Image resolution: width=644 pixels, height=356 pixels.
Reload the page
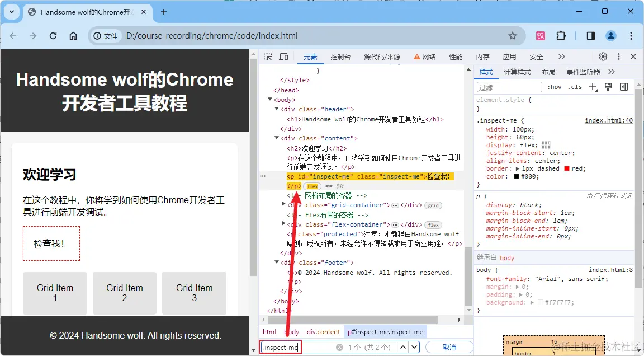53,36
